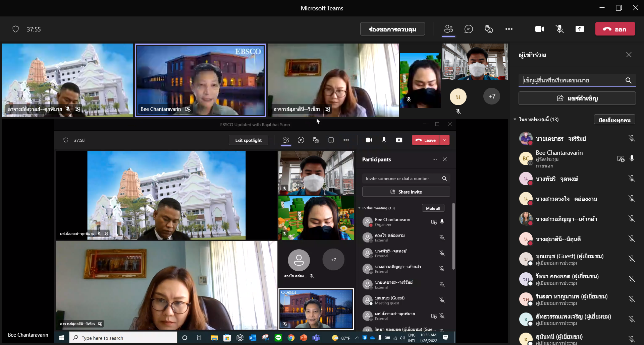Select Bee Chantaravarin's video thumbnail

click(200, 80)
